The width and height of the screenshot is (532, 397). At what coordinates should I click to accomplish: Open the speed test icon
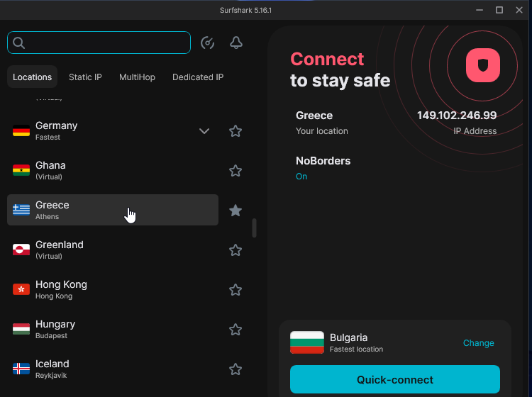[207, 43]
